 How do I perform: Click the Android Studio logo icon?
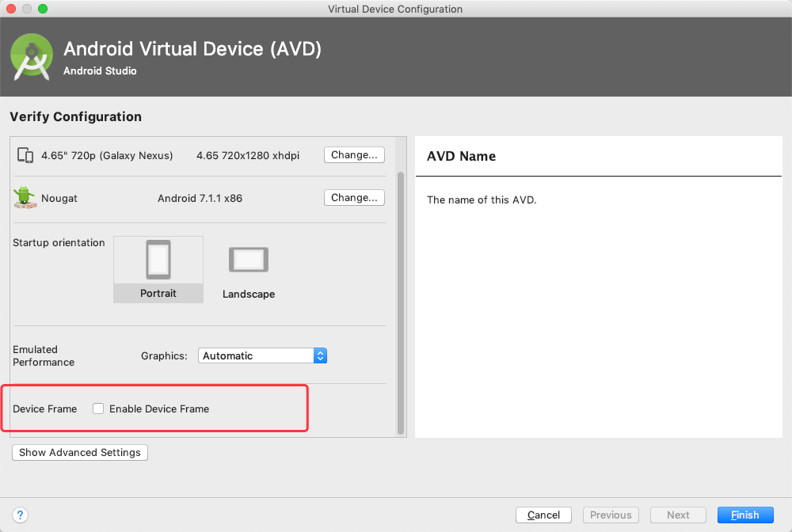(32, 57)
